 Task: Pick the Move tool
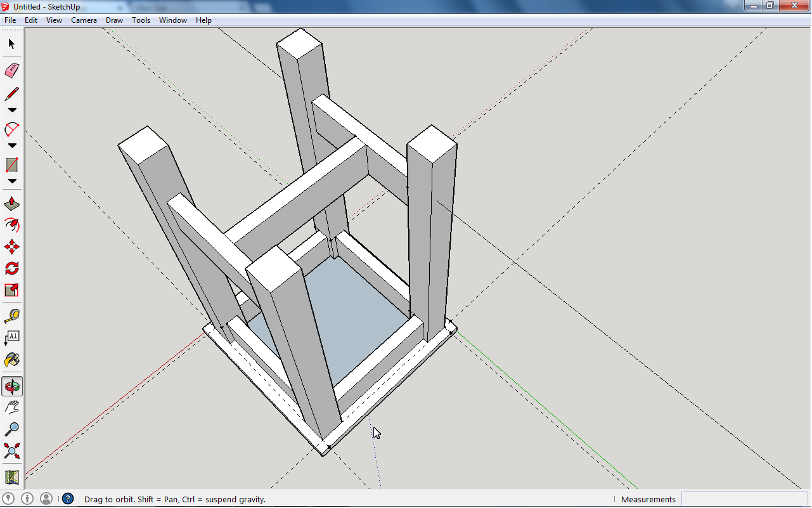tap(11, 247)
